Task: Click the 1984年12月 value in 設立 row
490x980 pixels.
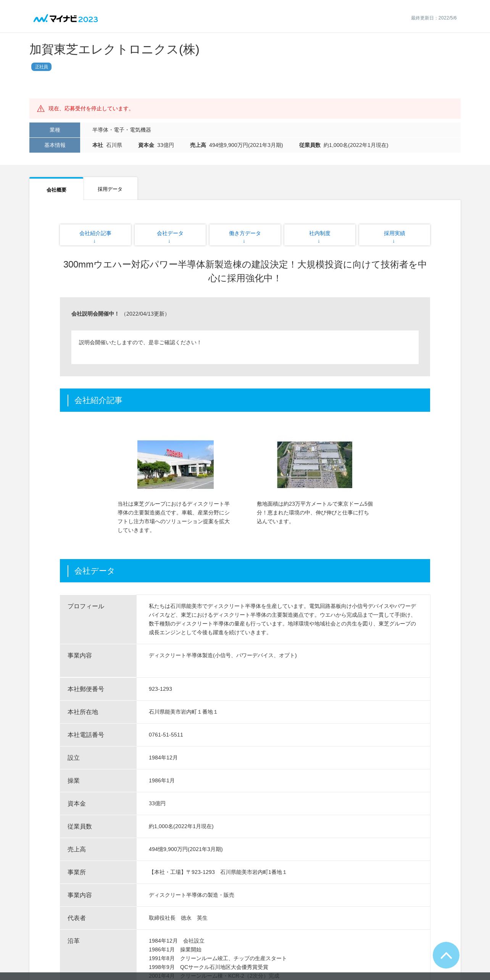Action: pyautogui.click(x=163, y=758)
